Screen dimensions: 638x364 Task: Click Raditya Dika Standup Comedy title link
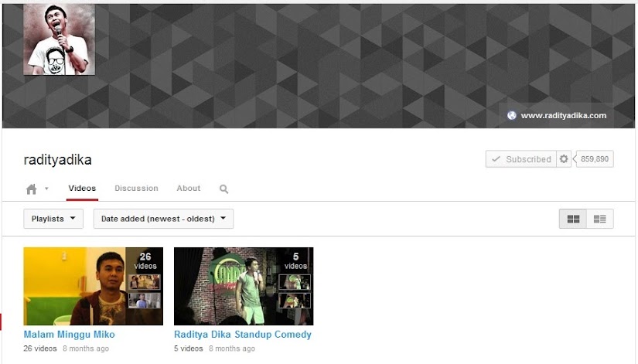coord(243,335)
